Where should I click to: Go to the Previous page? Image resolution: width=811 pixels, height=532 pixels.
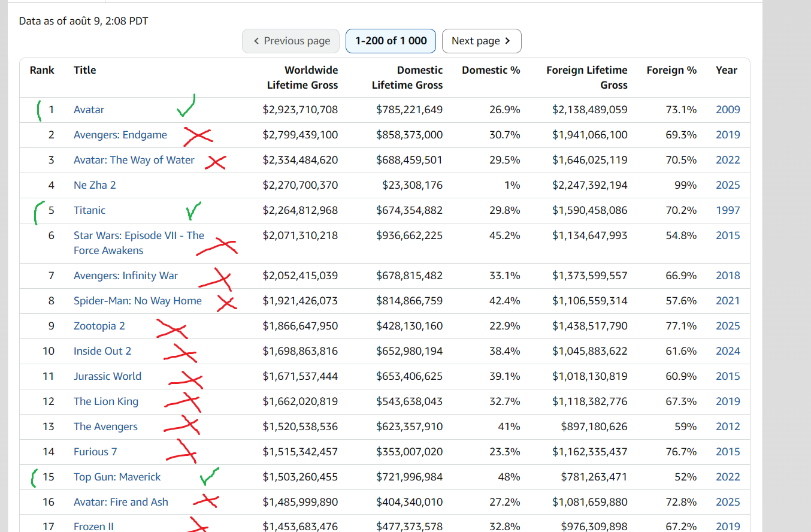(290, 41)
